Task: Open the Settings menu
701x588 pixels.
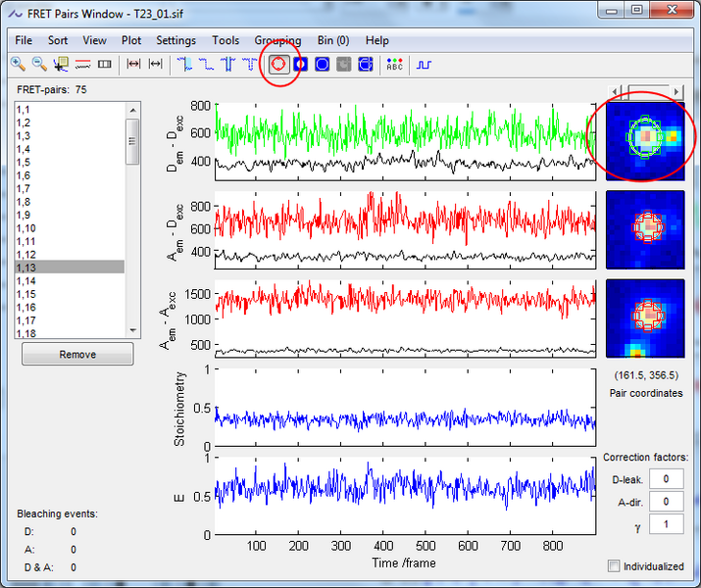Action: [x=175, y=40]
